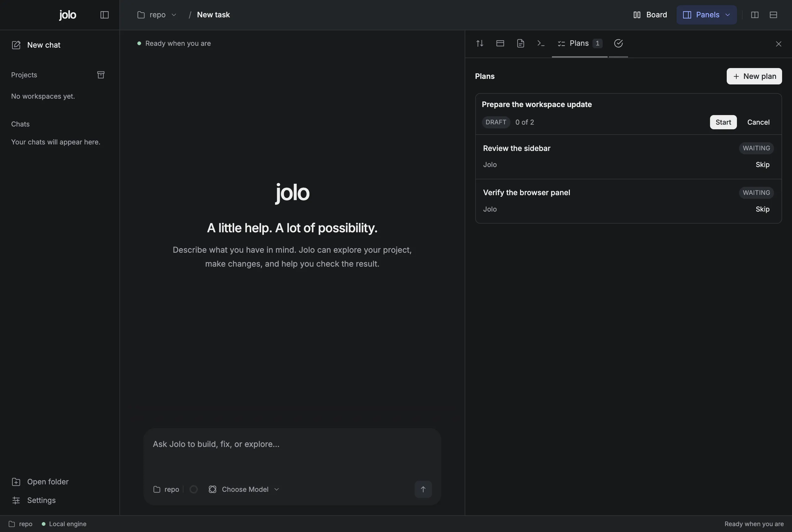792x532 pixels.
Task: Open the checkmark circle tab icon
Action: point(618,43)
